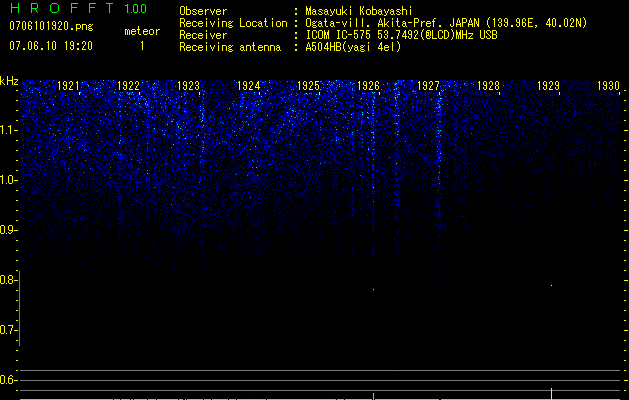Click the vertical gray range bar left of 0.7–0.8
This screenshot has width=629, height=400.
(19, 308)
